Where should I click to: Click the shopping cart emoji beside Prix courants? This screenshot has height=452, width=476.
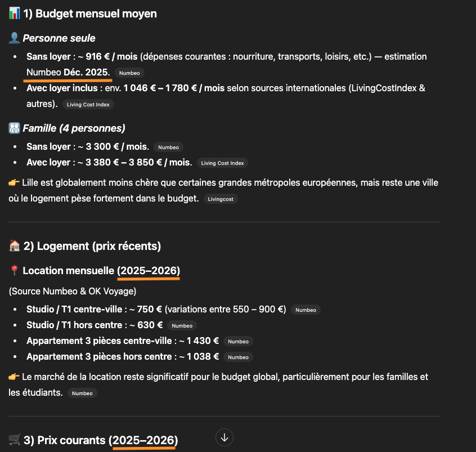click(15, 440)
